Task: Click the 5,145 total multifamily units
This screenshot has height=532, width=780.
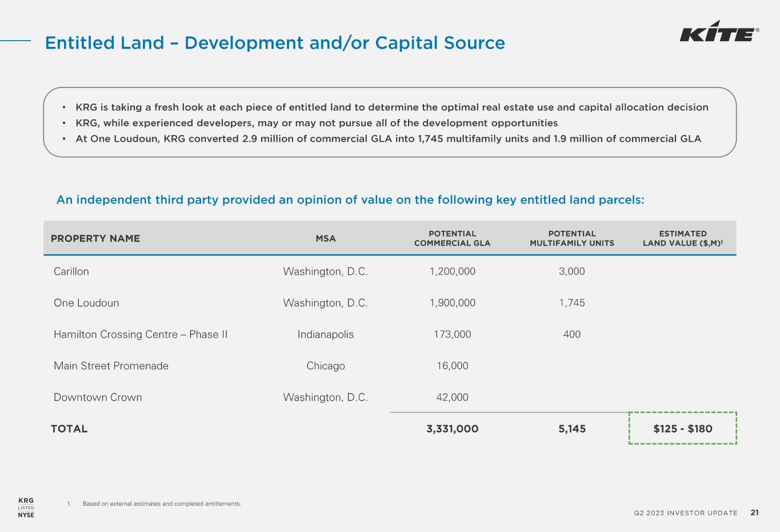Action: point(571,429)
